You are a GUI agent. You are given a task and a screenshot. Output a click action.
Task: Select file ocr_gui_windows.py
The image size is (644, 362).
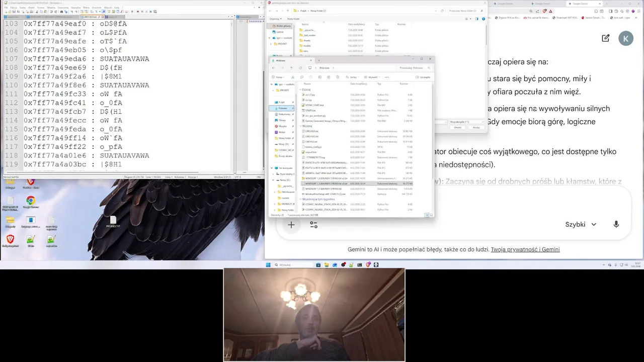point(315,116)
